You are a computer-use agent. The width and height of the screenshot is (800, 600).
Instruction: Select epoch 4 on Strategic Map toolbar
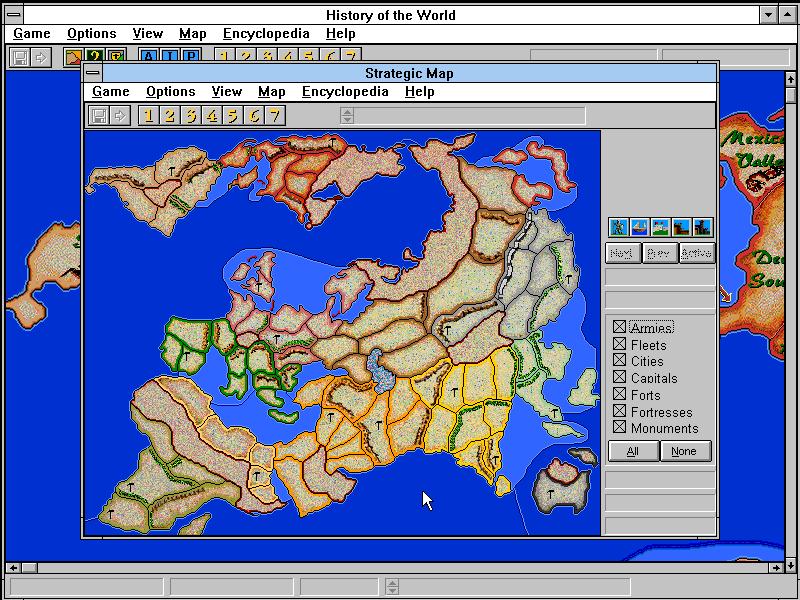(x=212, y=116)
